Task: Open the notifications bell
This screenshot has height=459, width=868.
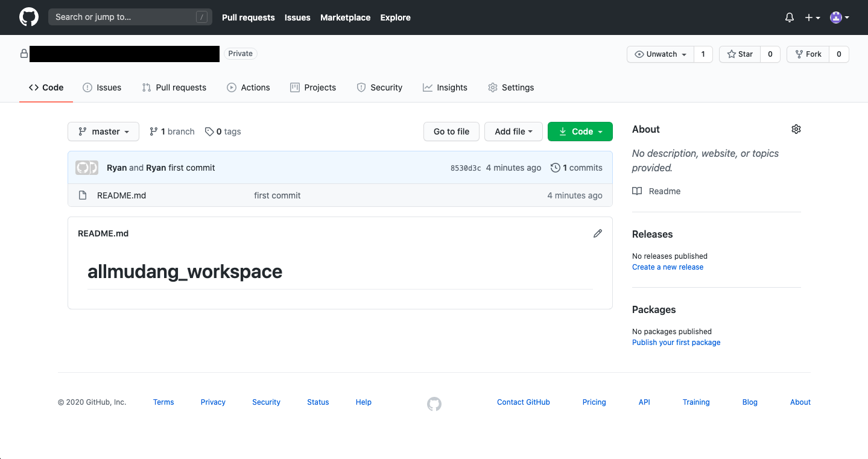Action: coord(790,17)
